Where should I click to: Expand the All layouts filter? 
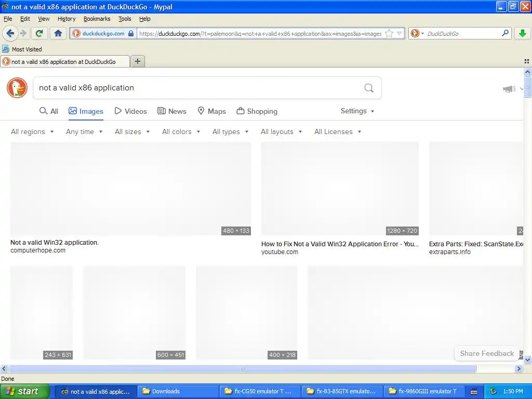(281, 131)
